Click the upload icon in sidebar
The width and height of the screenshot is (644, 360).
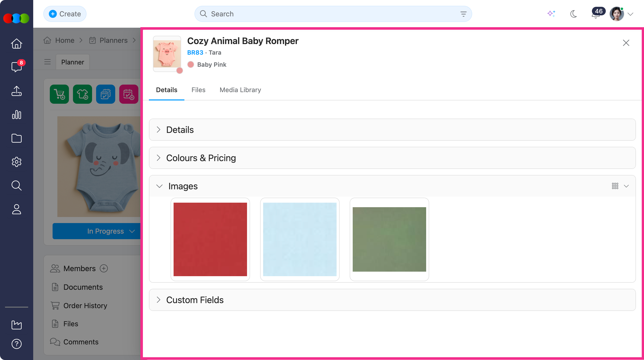click(x=17, y=91)
